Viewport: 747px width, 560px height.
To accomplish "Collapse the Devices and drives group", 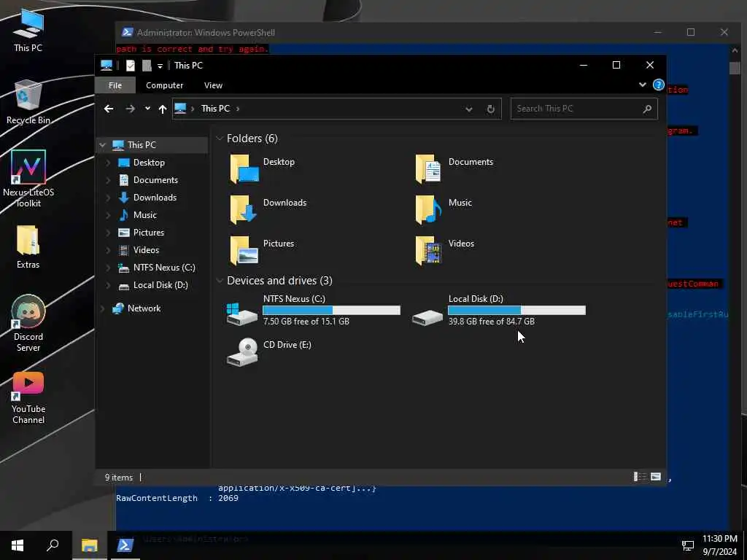I will click(220, 281).
